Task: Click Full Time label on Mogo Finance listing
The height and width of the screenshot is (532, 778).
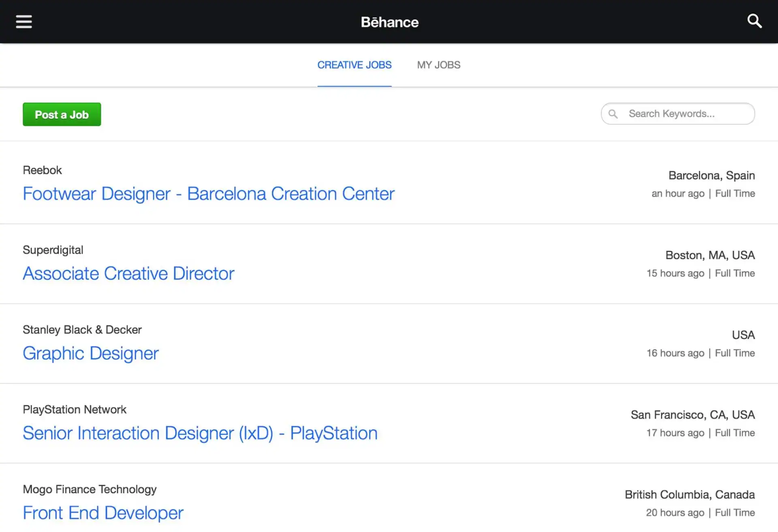Action: pos(735,513)
